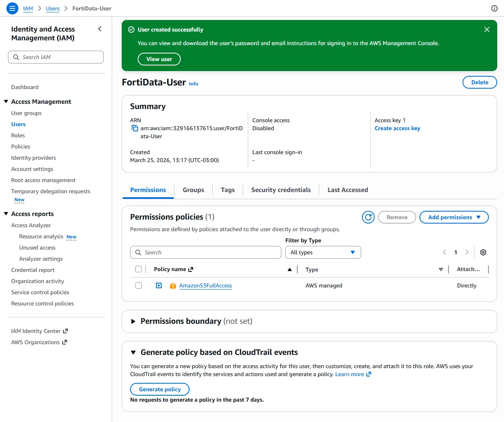This screenshot has height=422, width=504.
Task: Click the info circle icon at top right
Action: [x=494, y=8]
